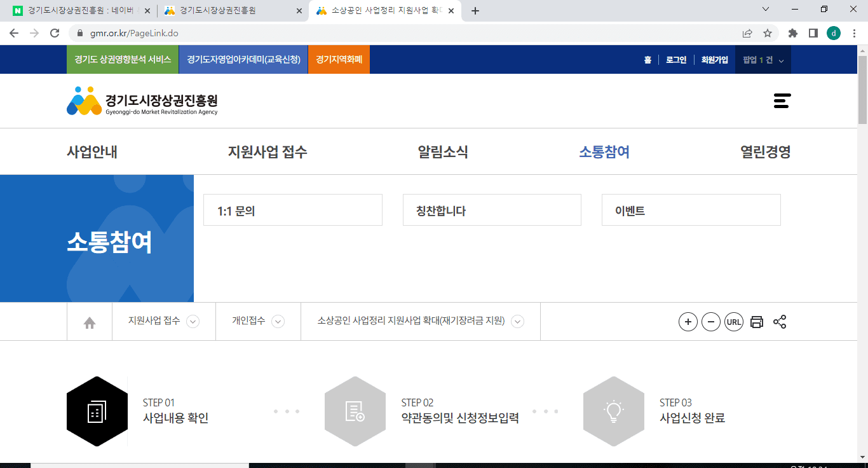Viewport: 868px width, 468px height.
Task: Switch to Naver search browser tab
Action: click(x=80, y=11)
